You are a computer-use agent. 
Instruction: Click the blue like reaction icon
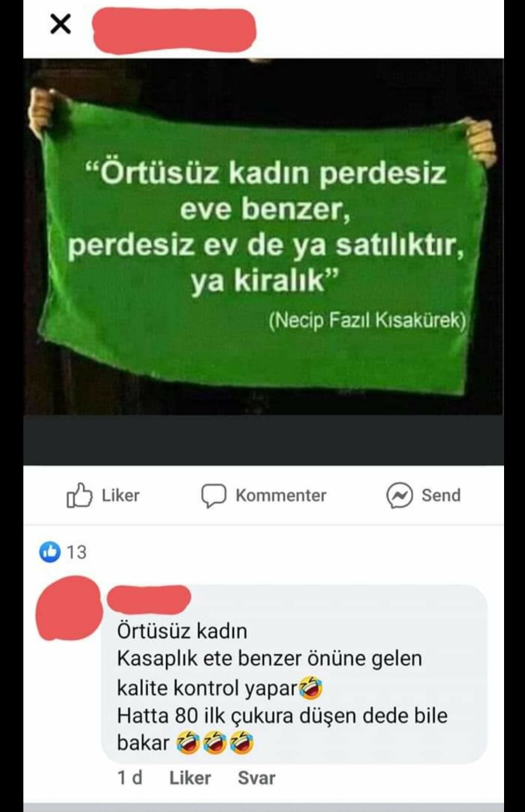pyautogui.click(x=50, y=552)
